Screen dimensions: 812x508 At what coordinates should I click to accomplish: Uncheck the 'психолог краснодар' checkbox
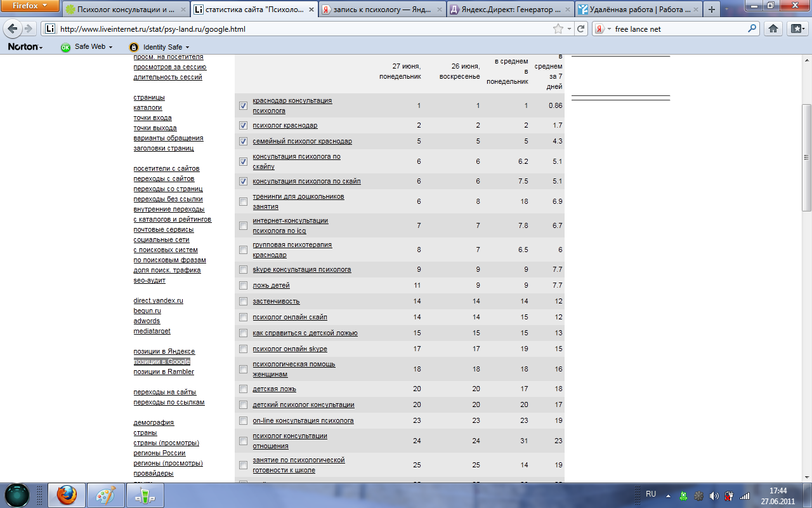point(243,126)
